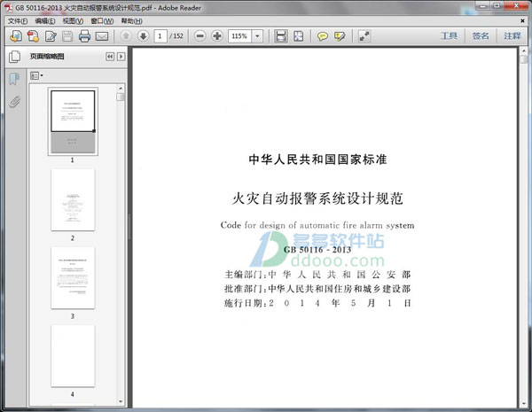Screen dimensions: 532x412
Task: Open the zoom level dropdown arrow
Action: click(257, 36)
